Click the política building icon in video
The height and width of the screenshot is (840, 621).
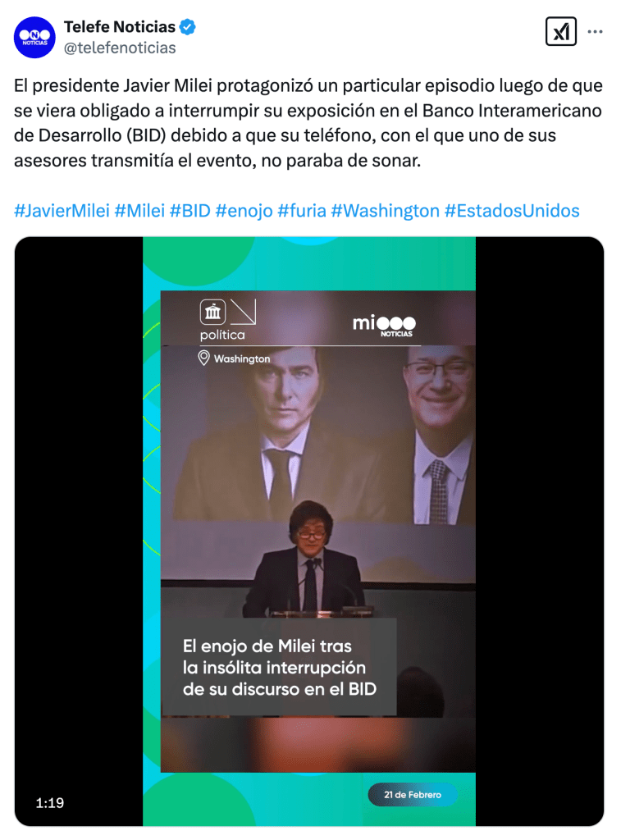coord(212,312)
